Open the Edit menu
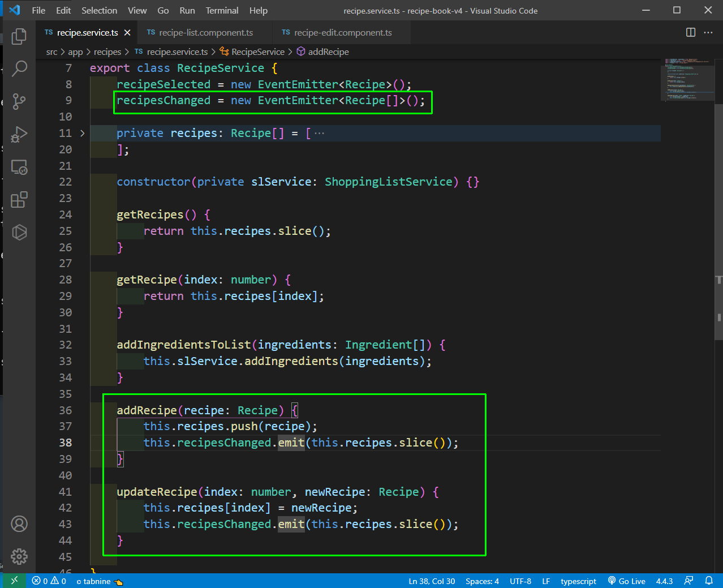This screenshot has height=588, width=723. pyautogui.click(x=63, y=10)
